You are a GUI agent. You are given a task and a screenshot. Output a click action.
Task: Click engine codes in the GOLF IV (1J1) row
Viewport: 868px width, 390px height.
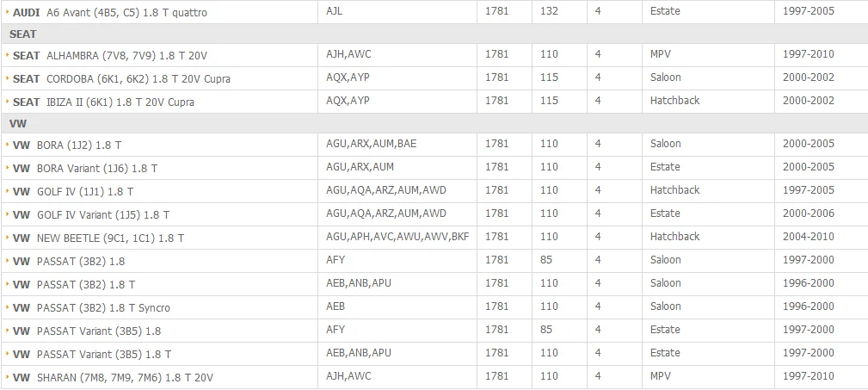point(386,190)
